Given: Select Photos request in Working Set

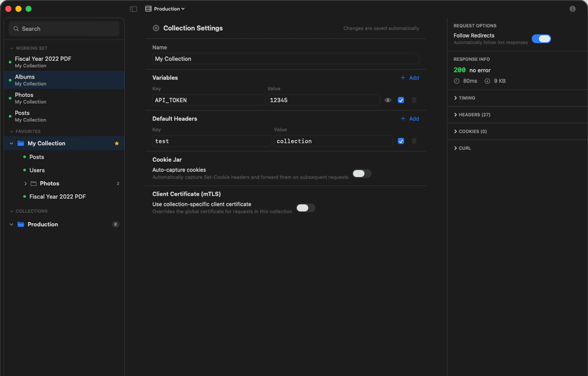Looking at the screenshot, I should click(x=64, y=98).
